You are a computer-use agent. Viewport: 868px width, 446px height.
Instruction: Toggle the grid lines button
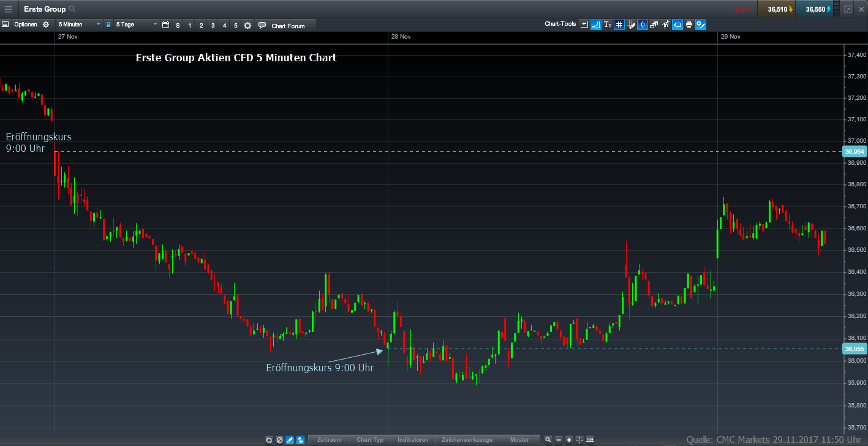point(619,25)
